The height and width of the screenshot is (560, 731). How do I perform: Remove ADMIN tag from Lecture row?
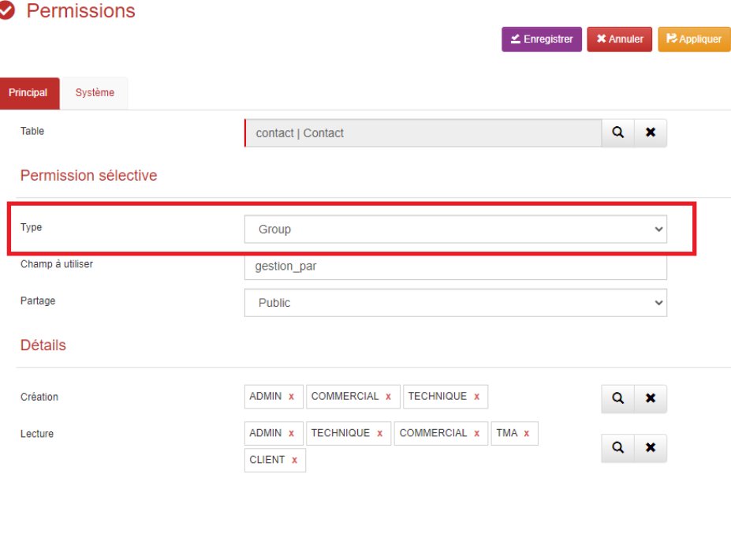[291, 433]
